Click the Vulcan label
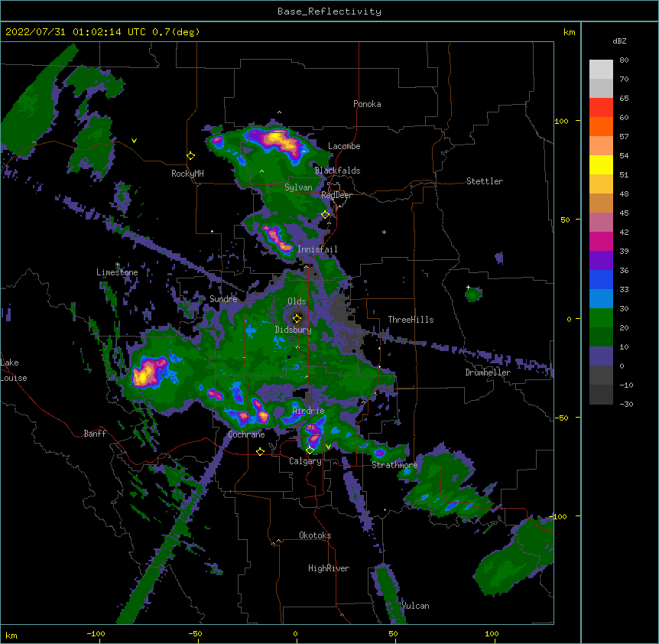 point(415,606)
